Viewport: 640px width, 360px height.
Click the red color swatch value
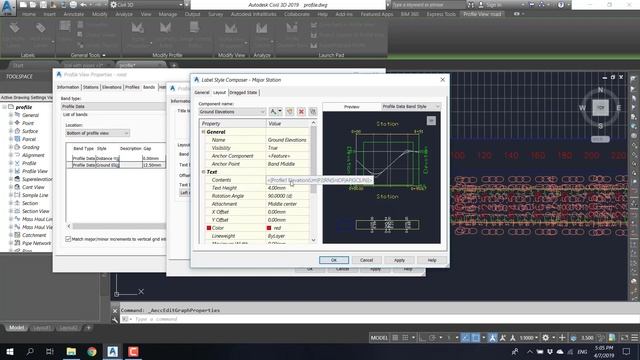pyautogui.click(x=269, y=228)
